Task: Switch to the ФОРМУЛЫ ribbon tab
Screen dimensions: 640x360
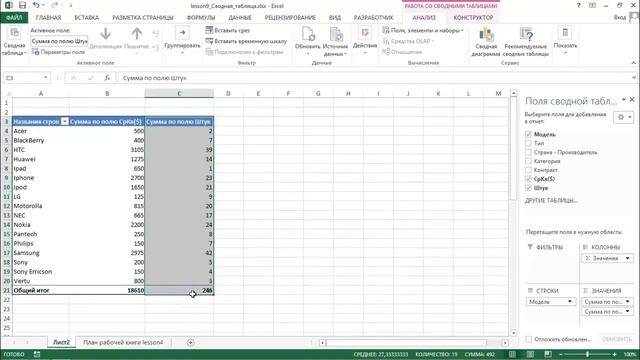Action: click(x=201, y=18)
